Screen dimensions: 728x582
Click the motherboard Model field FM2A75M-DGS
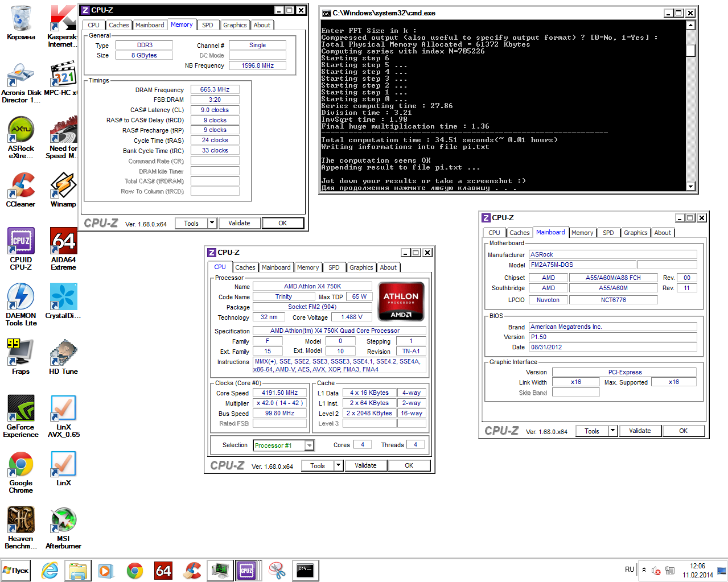tap(582, 265)
